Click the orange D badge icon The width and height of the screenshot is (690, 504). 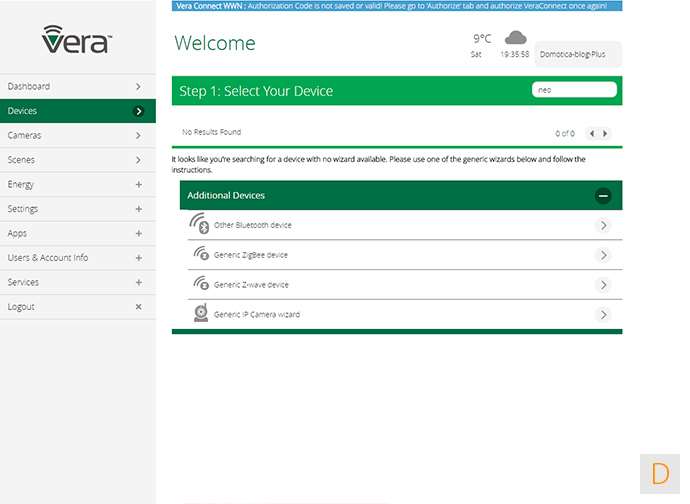[660, 474]
